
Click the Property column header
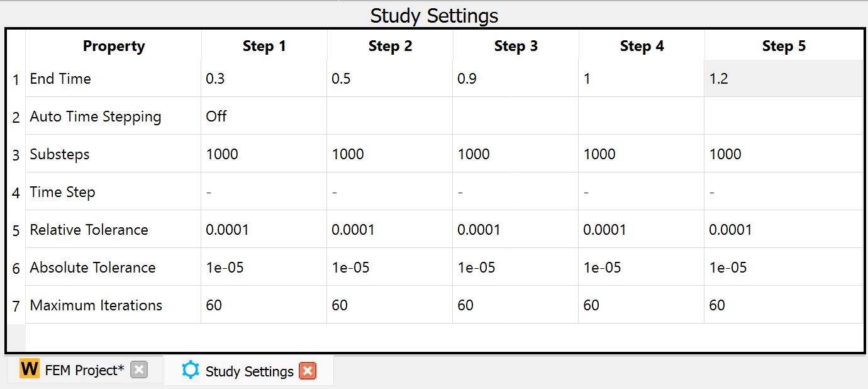click(114, 45)
